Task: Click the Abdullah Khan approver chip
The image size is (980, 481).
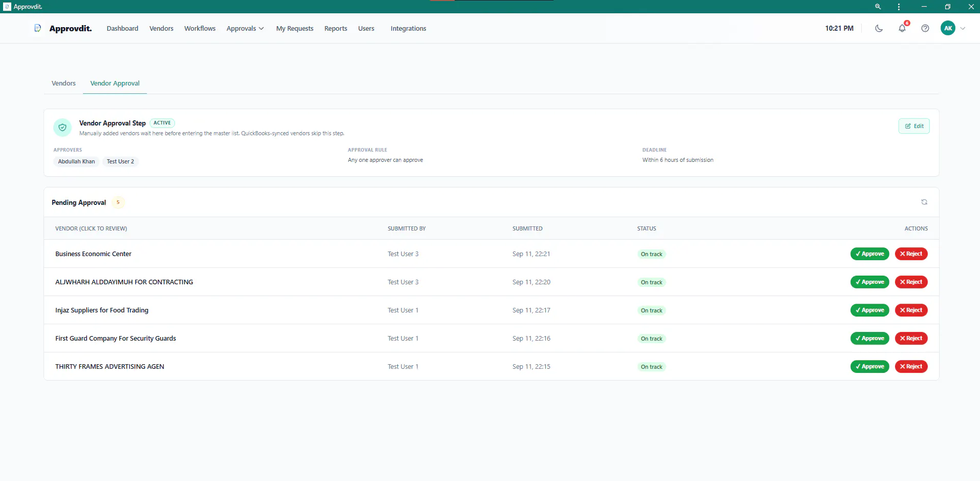Action: [x=76, y=161]
